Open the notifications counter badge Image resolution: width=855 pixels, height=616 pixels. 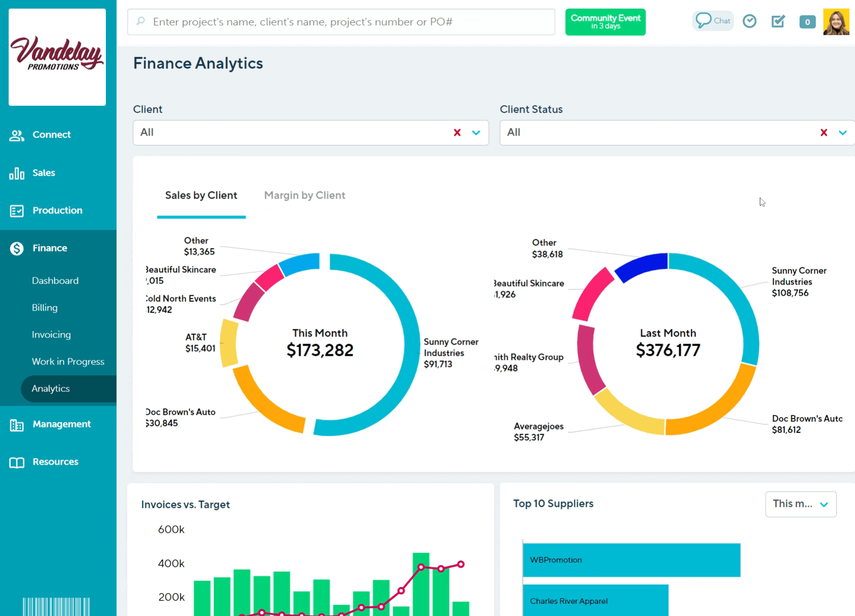[807, 22]
